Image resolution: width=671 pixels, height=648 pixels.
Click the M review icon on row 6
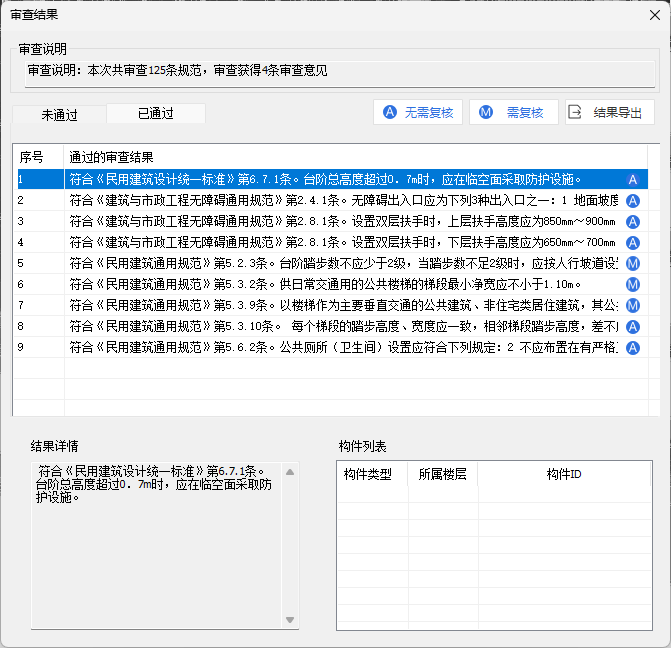click(x=632, y=285)
